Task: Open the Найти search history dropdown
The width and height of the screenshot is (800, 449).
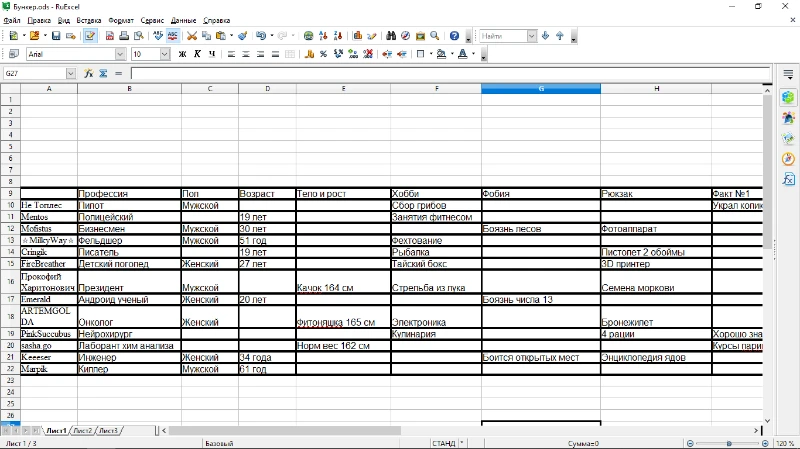Action: [532, 36]
